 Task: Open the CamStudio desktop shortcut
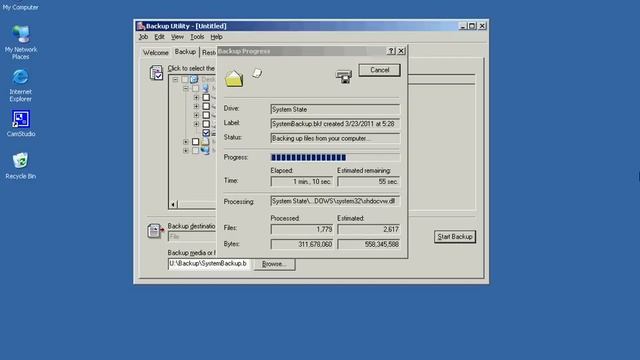pyautogui.click(x=20, y=123)
